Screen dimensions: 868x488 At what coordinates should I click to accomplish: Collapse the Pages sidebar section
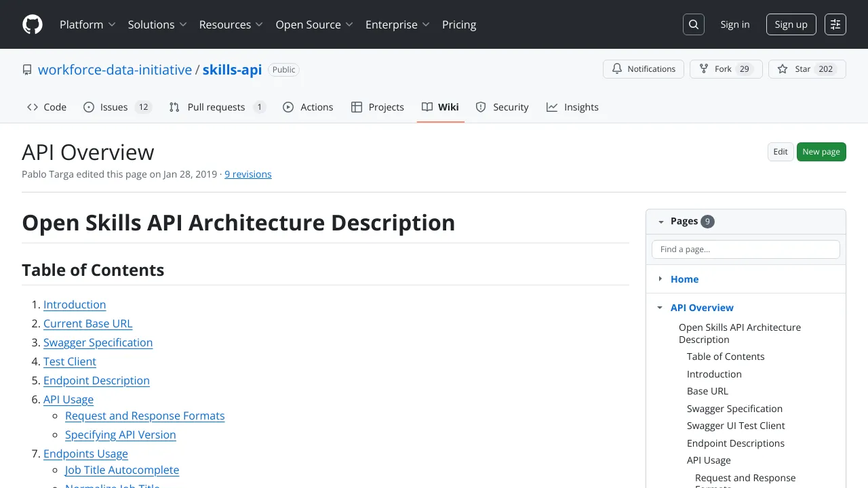(661, 222)
